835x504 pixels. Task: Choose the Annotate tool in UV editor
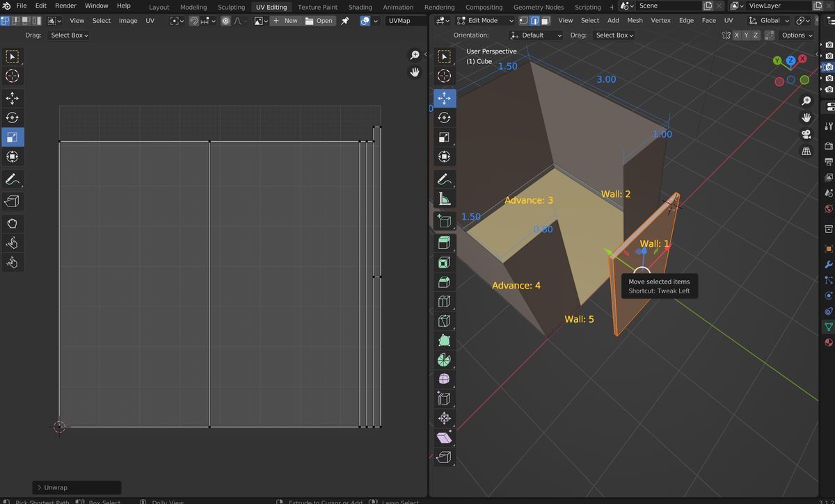[x=13, y=179]
